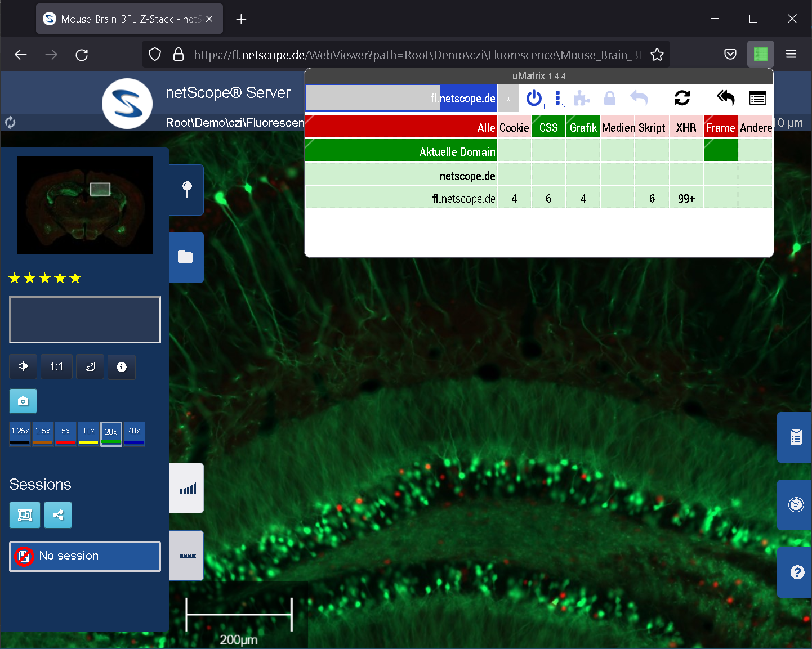Click the Aktuelle Domain row label

[x=401, y=151]
